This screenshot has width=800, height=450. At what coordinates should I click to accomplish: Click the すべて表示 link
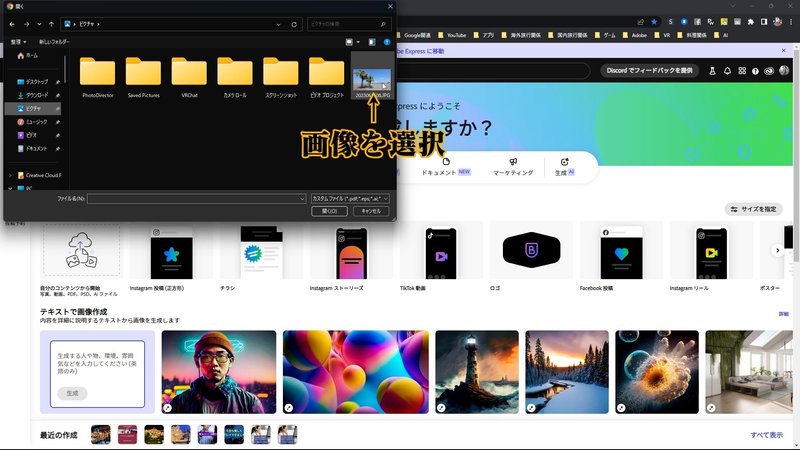tap(766, 435)
